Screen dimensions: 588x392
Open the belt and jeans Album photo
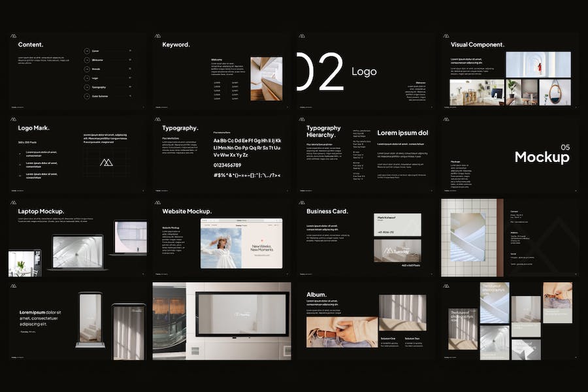(342, 333)
